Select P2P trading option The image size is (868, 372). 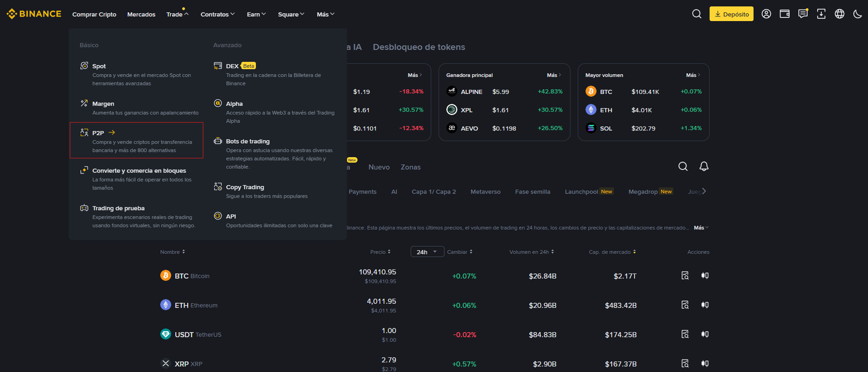(136, 140)
